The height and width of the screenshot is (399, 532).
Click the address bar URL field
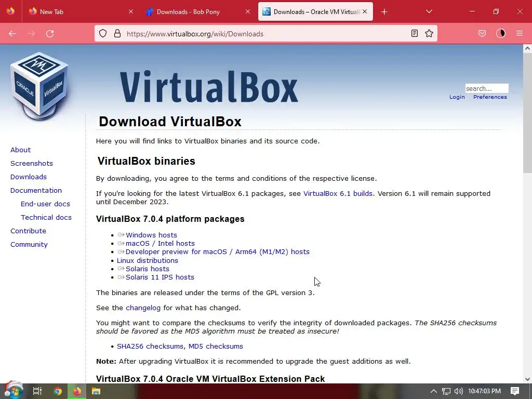[x=265, y=34]
